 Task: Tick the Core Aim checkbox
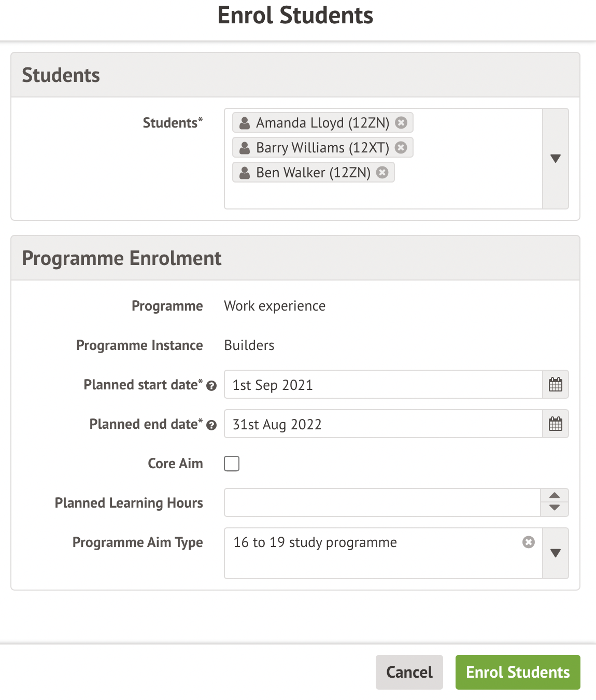click(x=232, y=464)
